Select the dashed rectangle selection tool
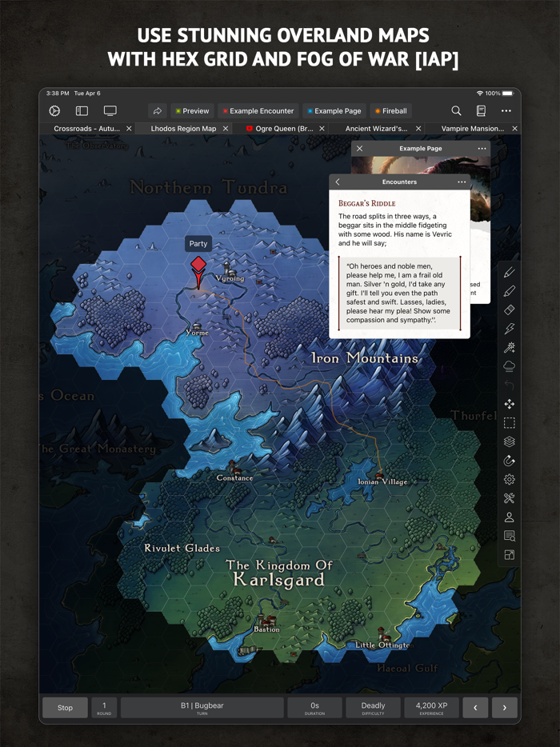The image size is (560, 747). 509,423
